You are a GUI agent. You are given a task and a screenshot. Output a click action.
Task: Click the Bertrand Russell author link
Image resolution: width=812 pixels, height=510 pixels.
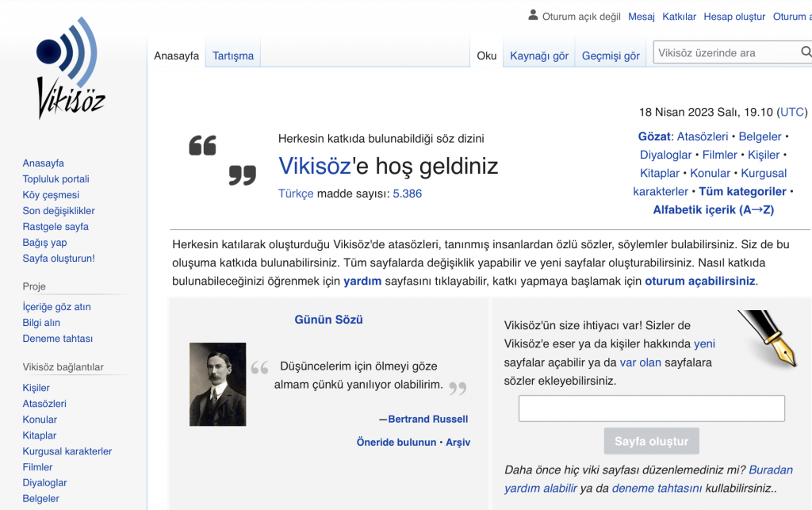tap(428, 419)
